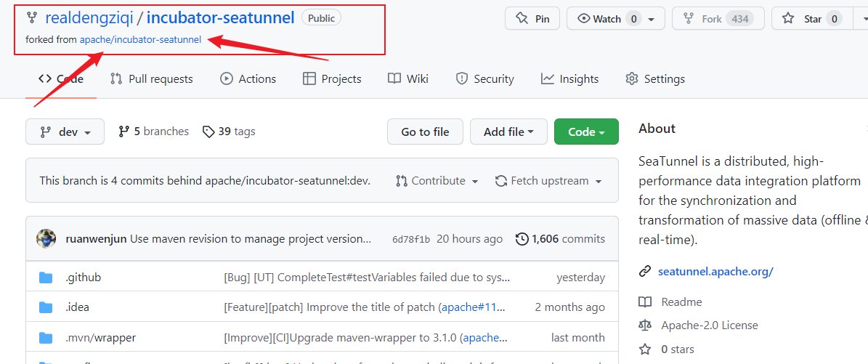Image resolution: width=868 pixels, height=364 pixels.
Task: Open the 1,606 commits history link
Action: pos(560,239)
